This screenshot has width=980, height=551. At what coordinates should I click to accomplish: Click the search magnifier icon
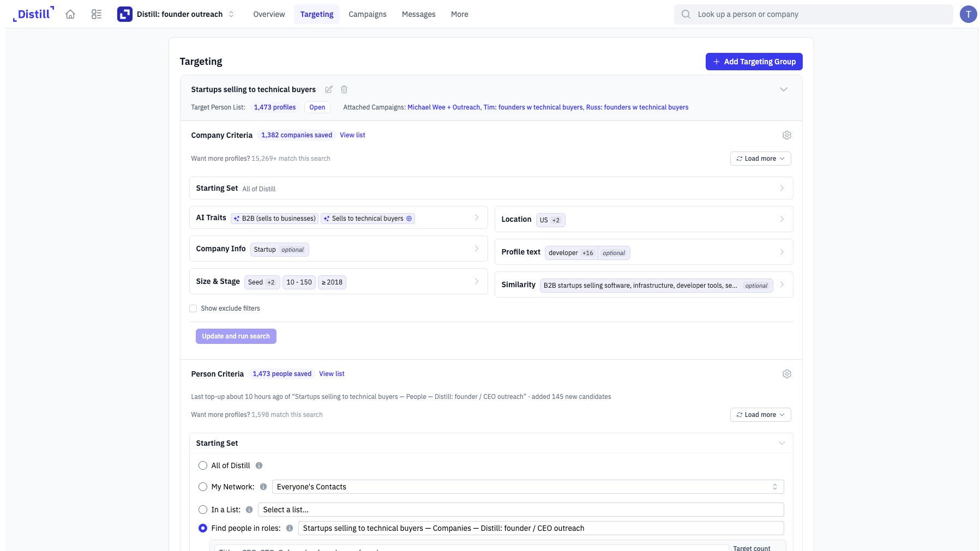tap(686, 14)
